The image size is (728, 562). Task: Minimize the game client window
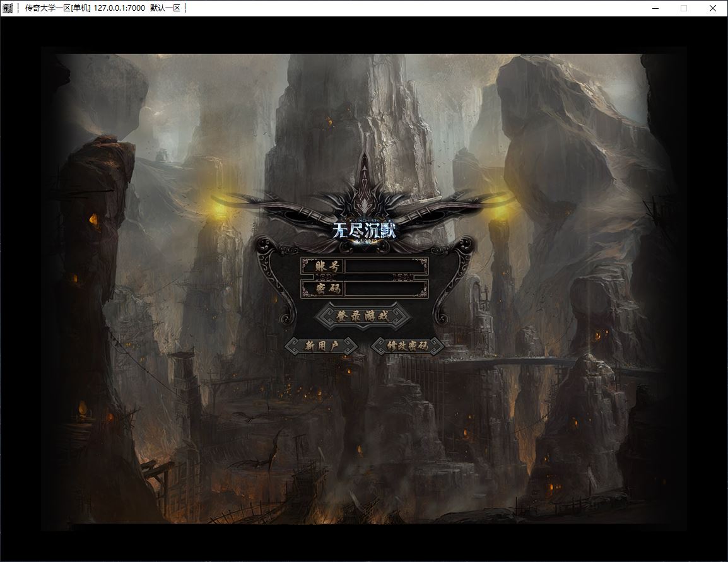[654, 8]
